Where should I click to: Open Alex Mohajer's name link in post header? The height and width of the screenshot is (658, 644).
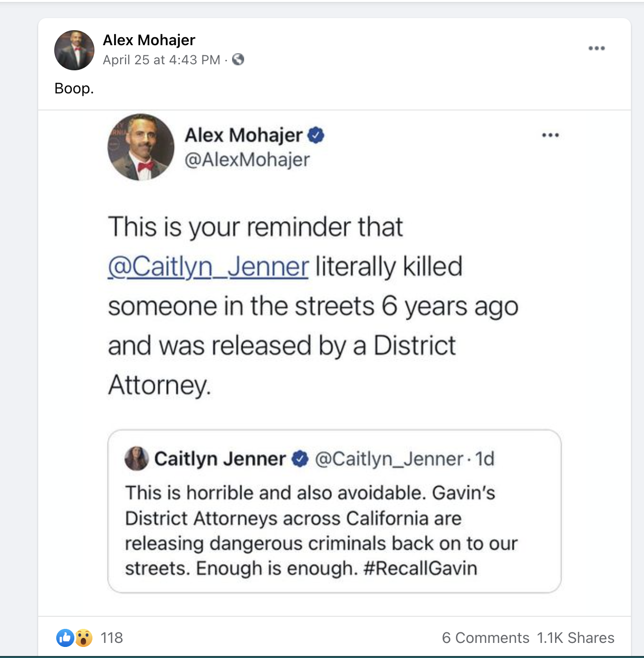click(149, 40)
